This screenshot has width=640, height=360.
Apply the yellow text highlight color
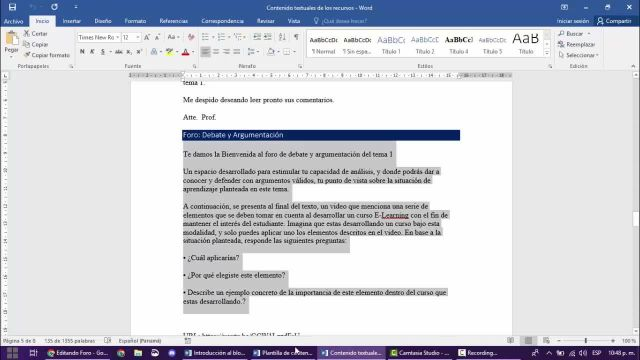[169, 52]
